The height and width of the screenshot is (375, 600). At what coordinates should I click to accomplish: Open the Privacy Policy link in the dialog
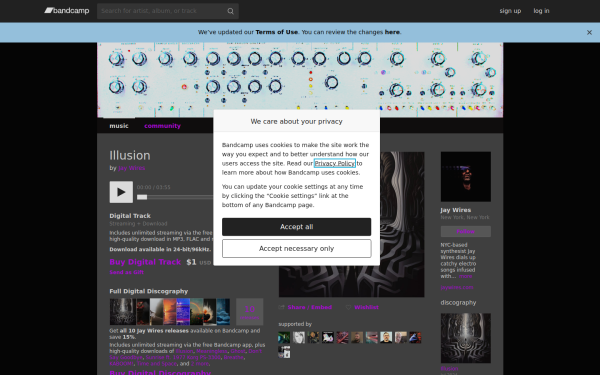pyautogui.click(x=334, y=163)
